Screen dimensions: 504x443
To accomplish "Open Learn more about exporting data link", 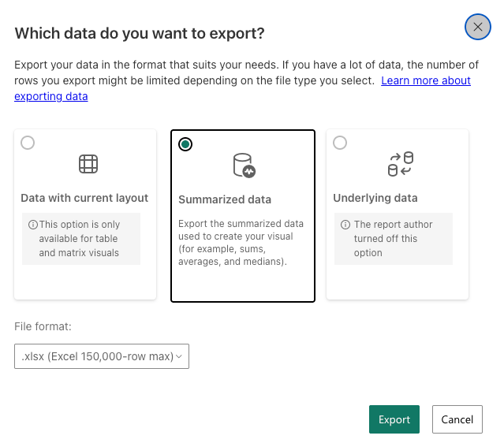I will coord(426,80).
